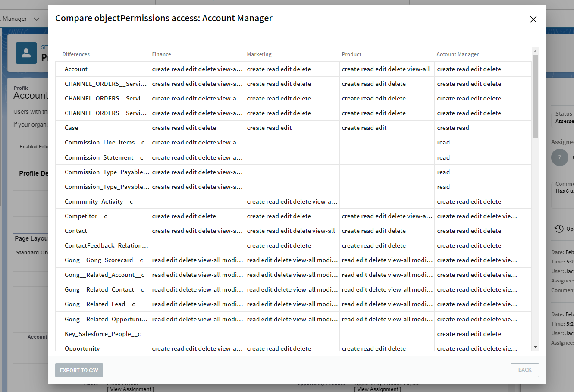Click the Marketing column header
Viewport: 574px width, 392px height.
[x=259, y=54]
